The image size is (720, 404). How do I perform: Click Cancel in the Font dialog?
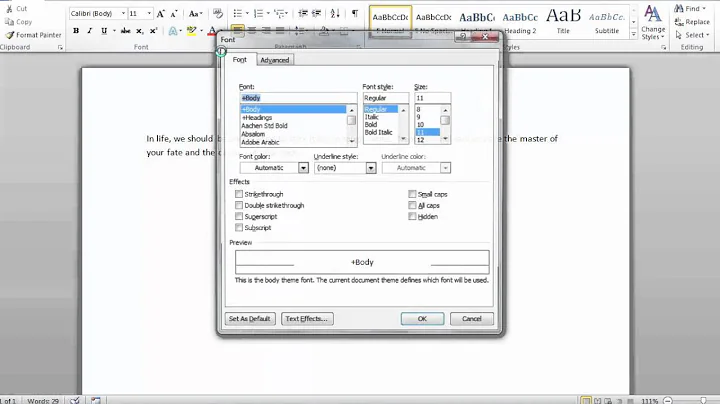(472, 319)
